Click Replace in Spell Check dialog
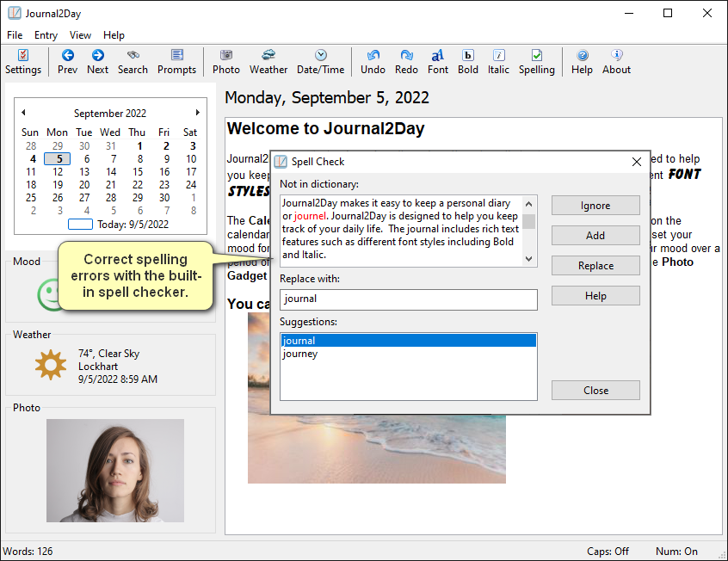Image resolution: width=728 pixels, height=561 pixels. click(x=595, y=266)
